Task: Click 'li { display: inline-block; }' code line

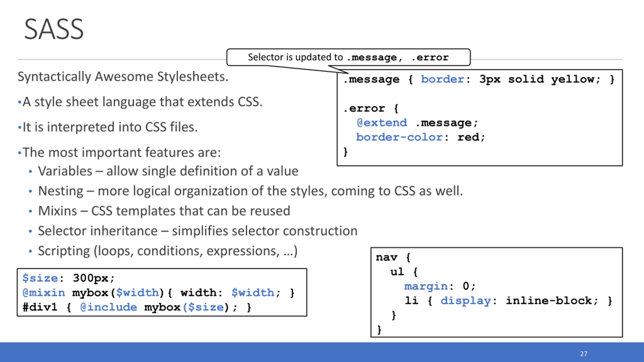Action: [508, 301]
